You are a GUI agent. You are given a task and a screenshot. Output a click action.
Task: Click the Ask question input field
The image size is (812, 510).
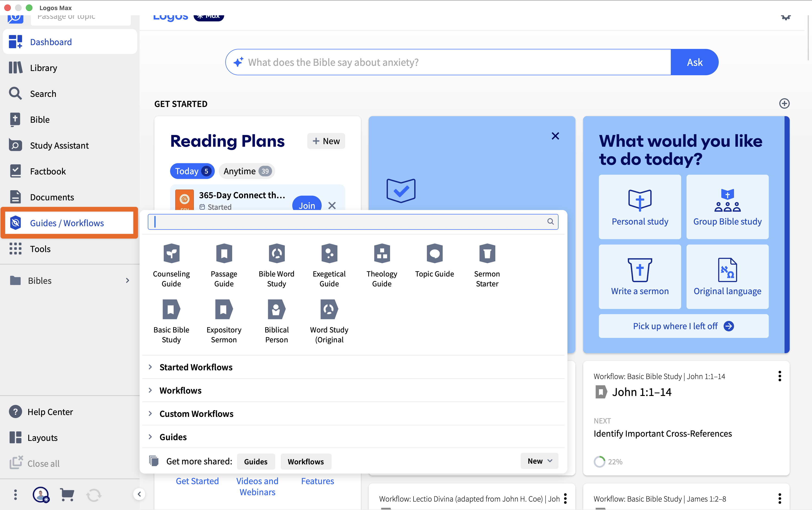[x=448, y=62]
